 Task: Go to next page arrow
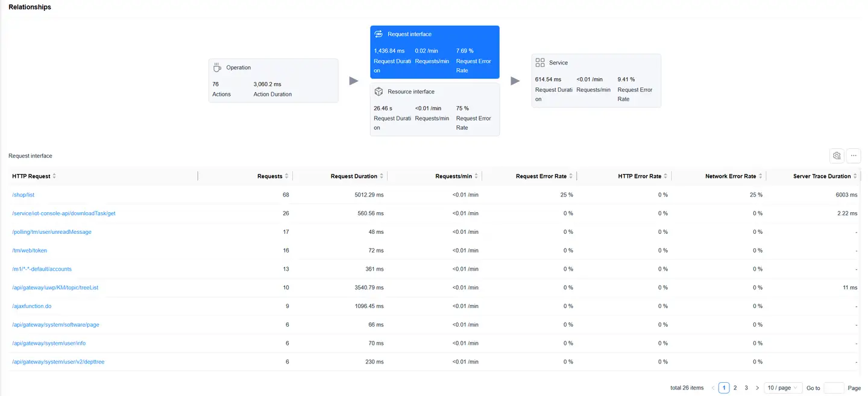[x=757, y=388]
